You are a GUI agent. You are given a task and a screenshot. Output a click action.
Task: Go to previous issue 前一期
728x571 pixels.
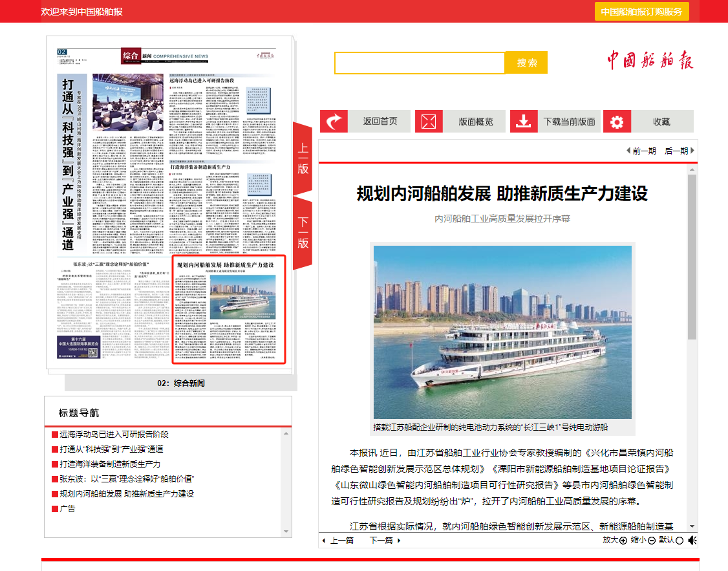tap(641, 151)
